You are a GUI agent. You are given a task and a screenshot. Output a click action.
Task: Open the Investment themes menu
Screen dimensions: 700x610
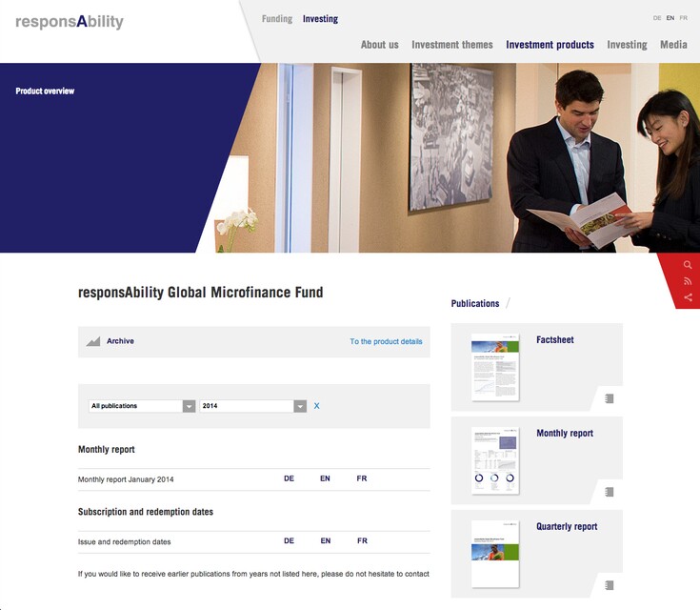click(452, 45)
